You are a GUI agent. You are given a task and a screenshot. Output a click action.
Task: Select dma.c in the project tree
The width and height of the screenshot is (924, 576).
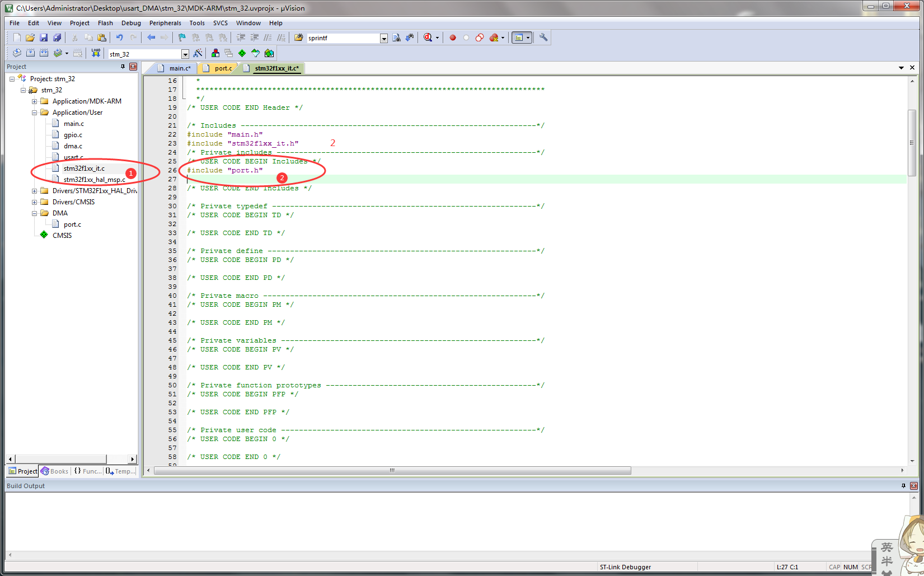coord(73,146)
